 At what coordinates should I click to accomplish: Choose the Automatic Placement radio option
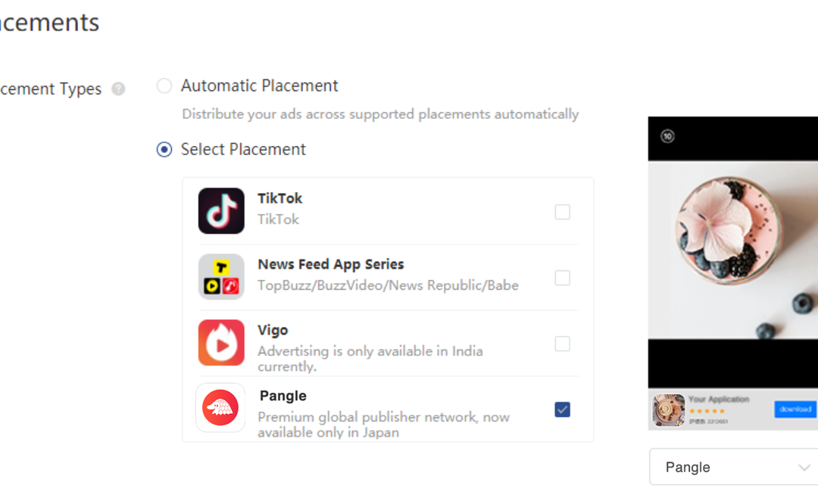click(x=164, y=86)
